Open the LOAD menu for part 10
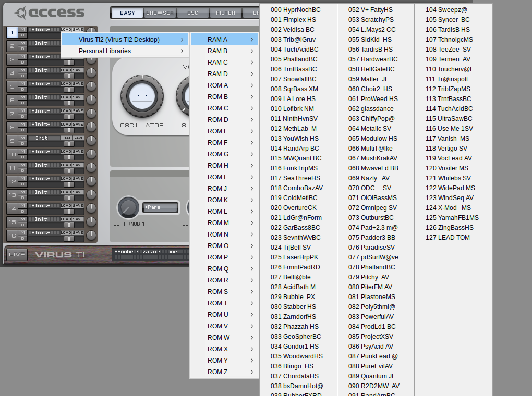 [x=66, y=152]
